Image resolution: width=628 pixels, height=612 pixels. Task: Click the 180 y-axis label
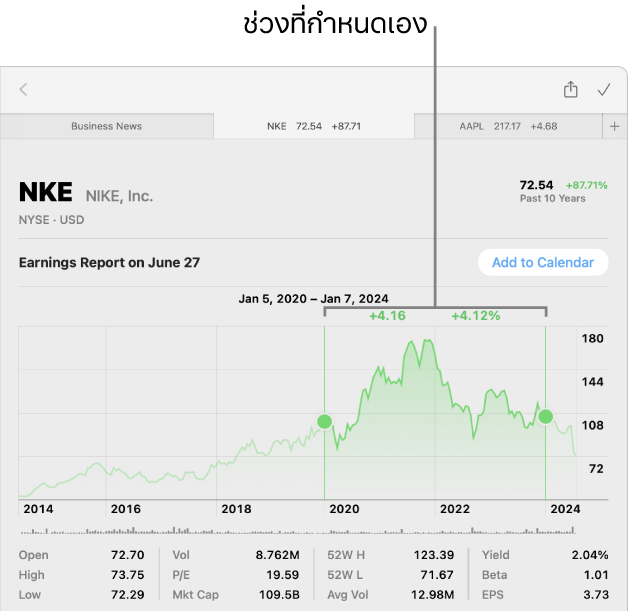(x=592, y=338)
